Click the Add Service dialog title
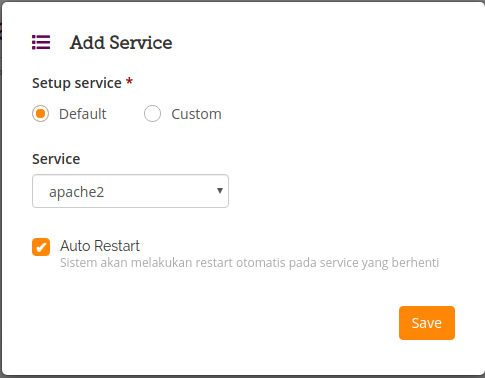 [x=121, y=43]
